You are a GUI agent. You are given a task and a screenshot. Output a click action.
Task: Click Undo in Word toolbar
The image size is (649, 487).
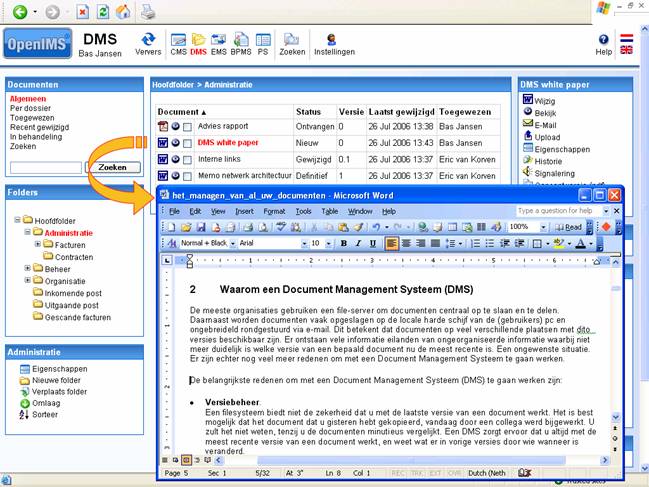[376, 227]
